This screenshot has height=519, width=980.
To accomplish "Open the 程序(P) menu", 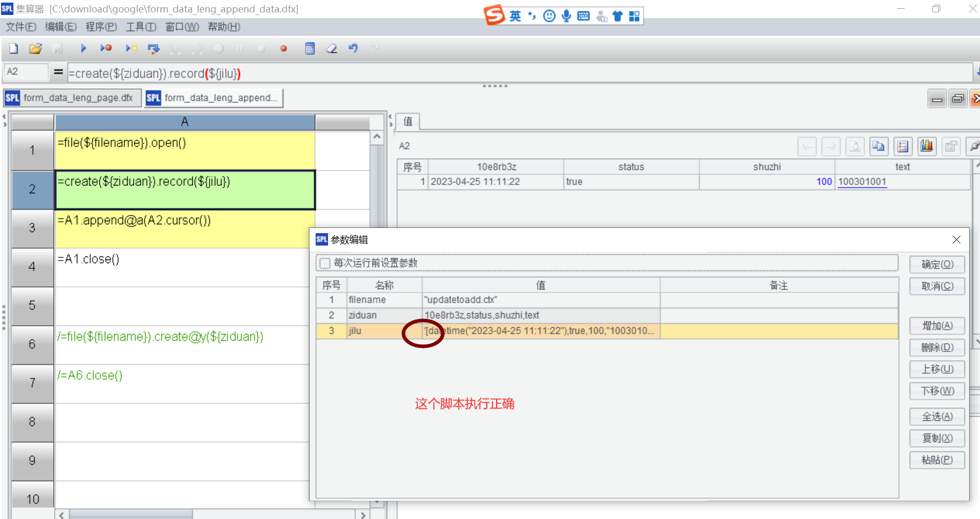I will 101,27.
